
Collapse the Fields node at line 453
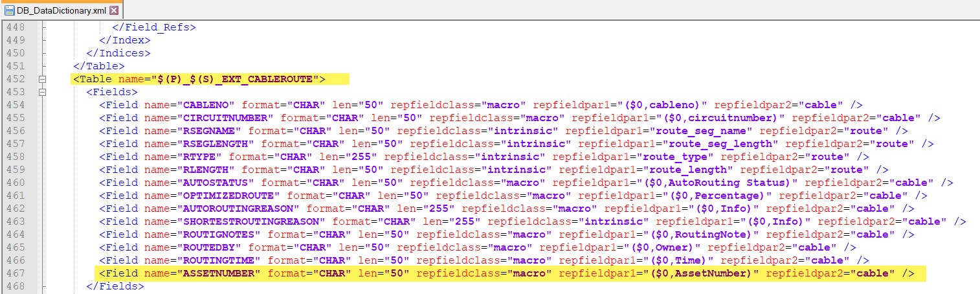(x=43, y=92)
